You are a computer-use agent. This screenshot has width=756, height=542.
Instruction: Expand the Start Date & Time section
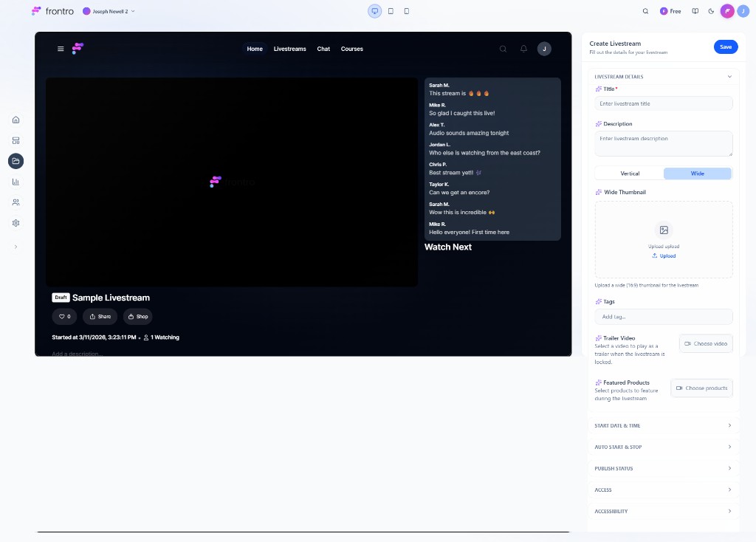tap(663, 425)
